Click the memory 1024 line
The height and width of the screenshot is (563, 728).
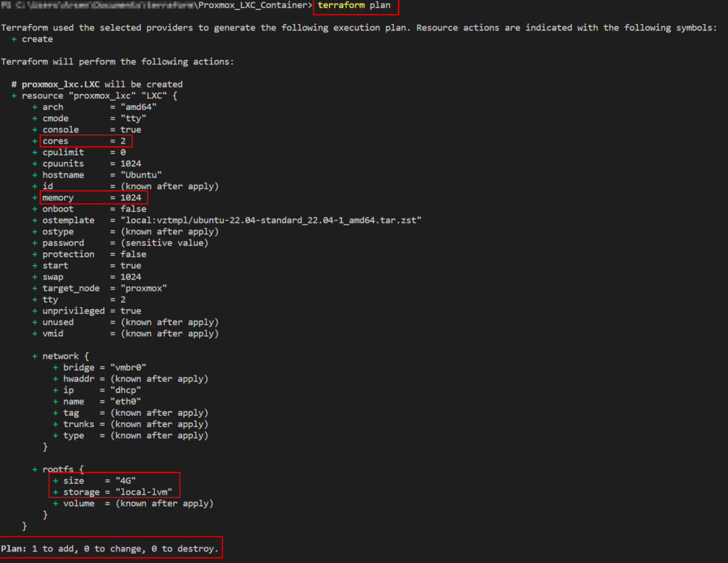click(91, 198)
